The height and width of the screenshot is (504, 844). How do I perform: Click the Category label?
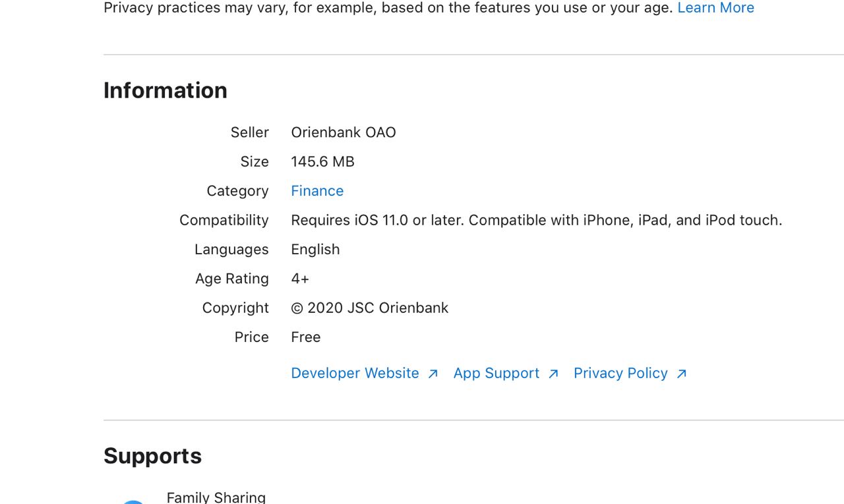(x=237, y=191)
